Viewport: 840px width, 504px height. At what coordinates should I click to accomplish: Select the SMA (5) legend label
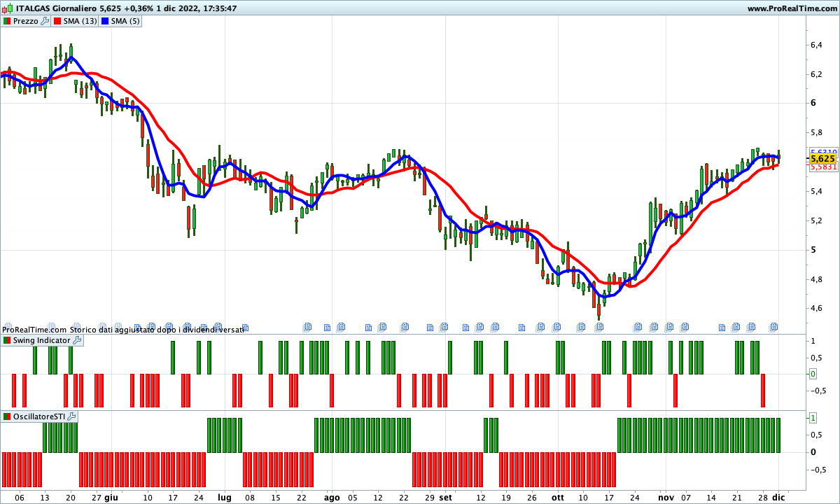pos(126,21)
